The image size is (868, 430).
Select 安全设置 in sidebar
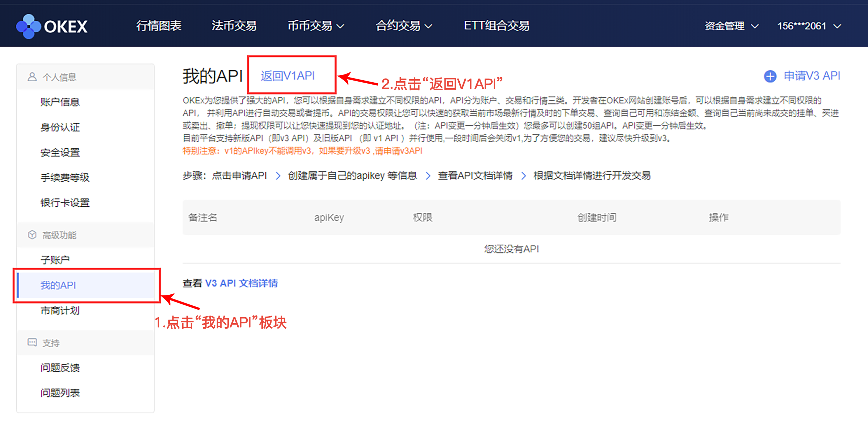coord(60,152)
